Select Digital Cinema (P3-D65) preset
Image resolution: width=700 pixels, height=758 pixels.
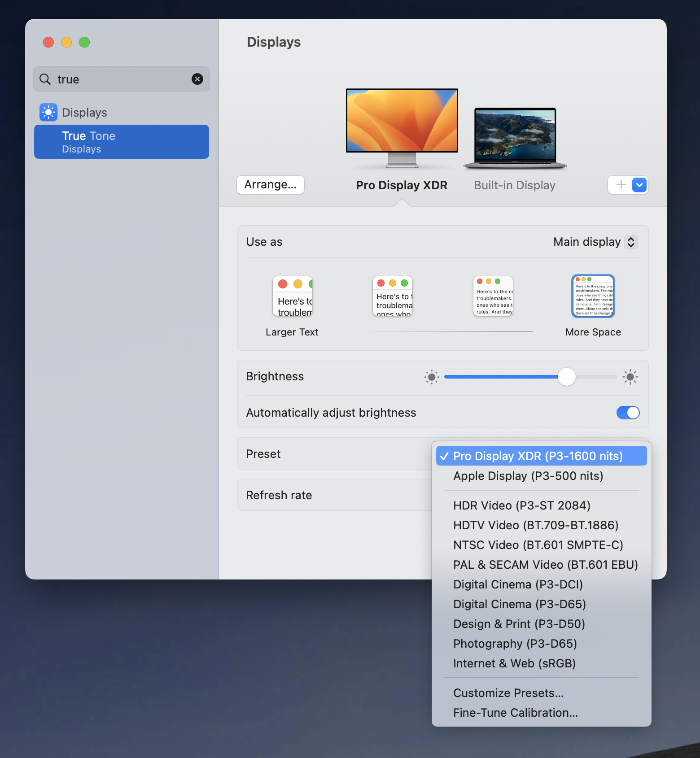tap(542, 604)
